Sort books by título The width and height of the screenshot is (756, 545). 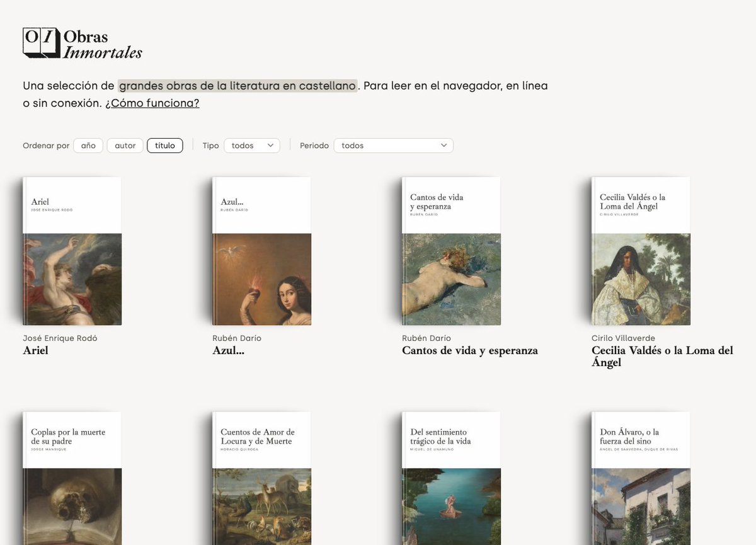tap(165, 146)
